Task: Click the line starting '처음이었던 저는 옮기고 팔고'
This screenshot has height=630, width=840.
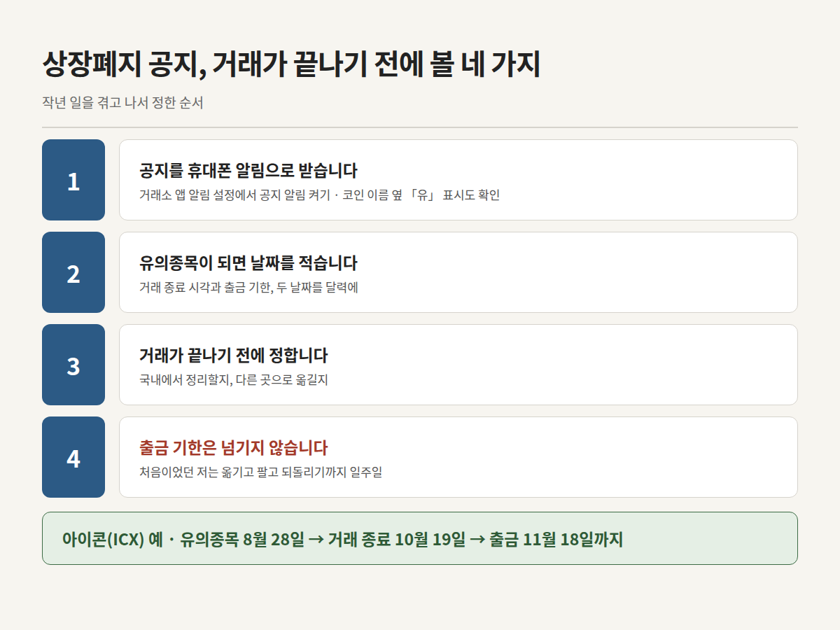Action: [x=260, y=472]
